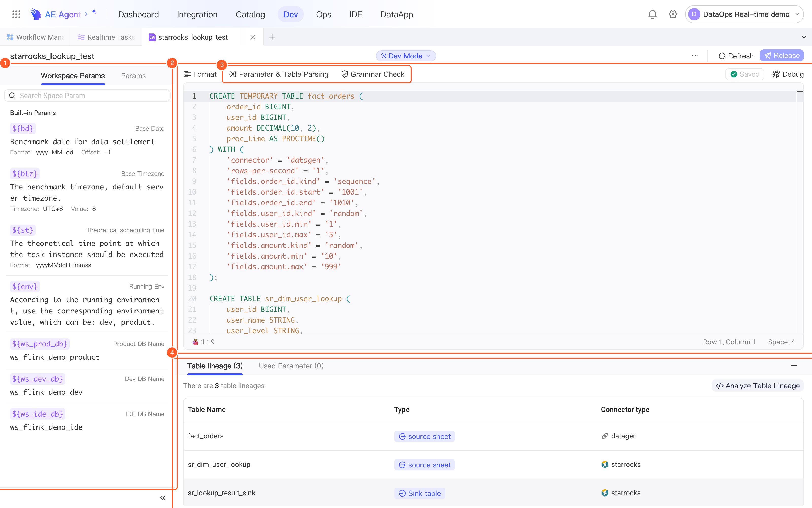The height and width of the screenshot is (508, 812).
Task: Go to the Ops menu
Action: 324,14
